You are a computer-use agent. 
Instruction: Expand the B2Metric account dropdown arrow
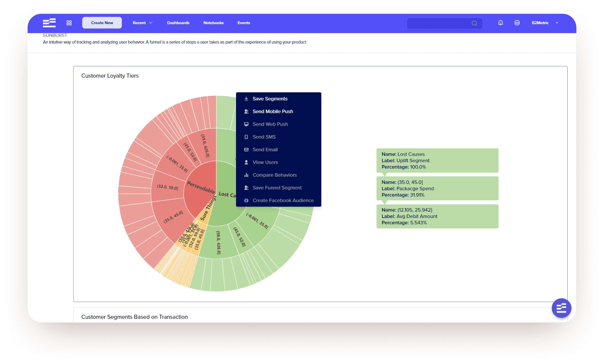tap(557, 23)
